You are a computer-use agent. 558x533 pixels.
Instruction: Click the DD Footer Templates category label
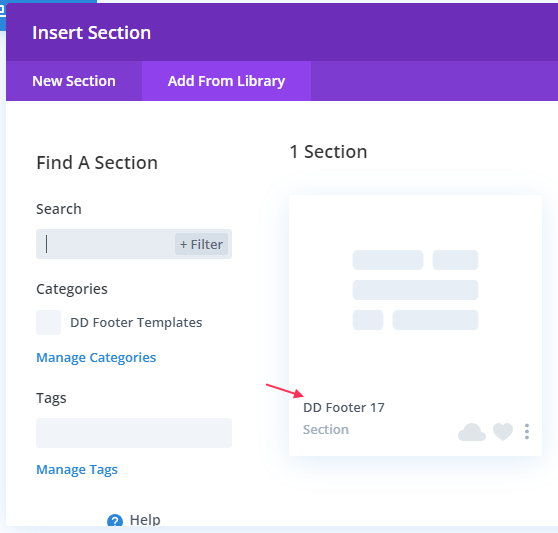(x=136, y=322)
